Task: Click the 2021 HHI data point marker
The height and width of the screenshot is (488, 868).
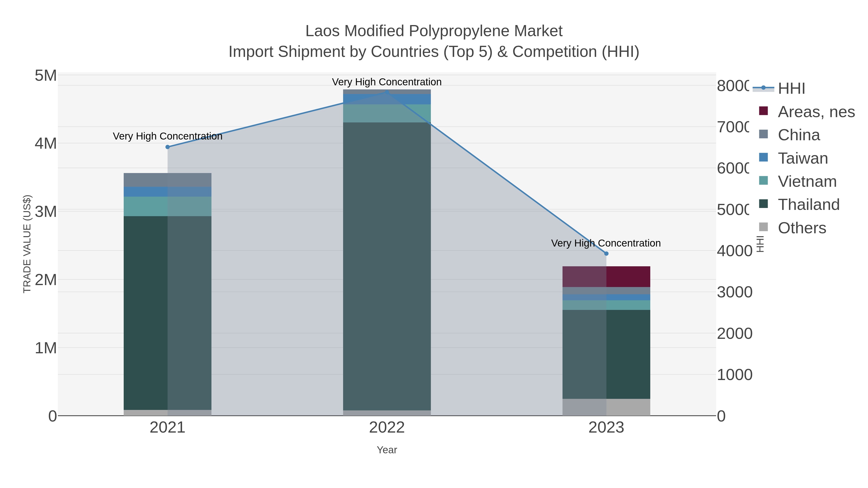Action: click(x=168, y=147)
